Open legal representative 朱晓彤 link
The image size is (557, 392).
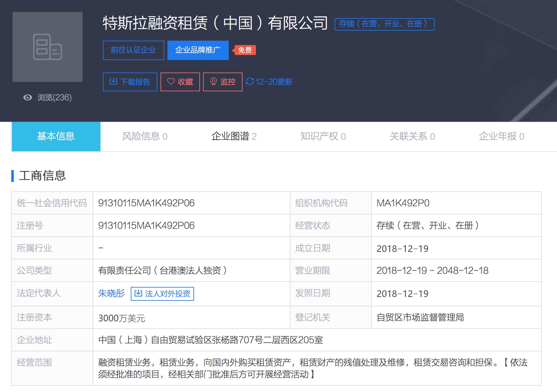point(111,293)
